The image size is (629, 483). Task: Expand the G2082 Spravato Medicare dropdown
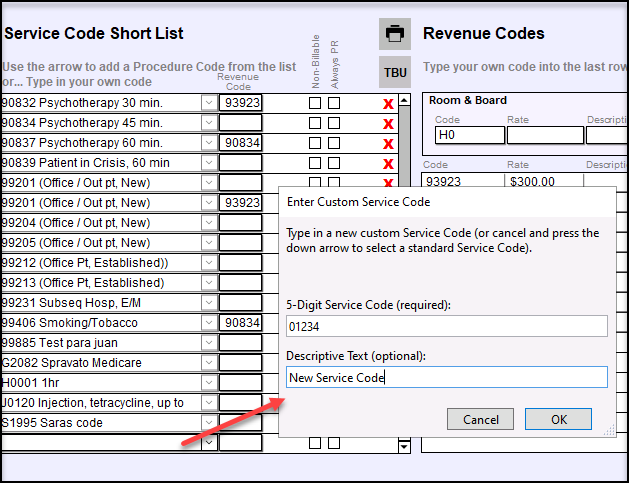tap(209, 363)
